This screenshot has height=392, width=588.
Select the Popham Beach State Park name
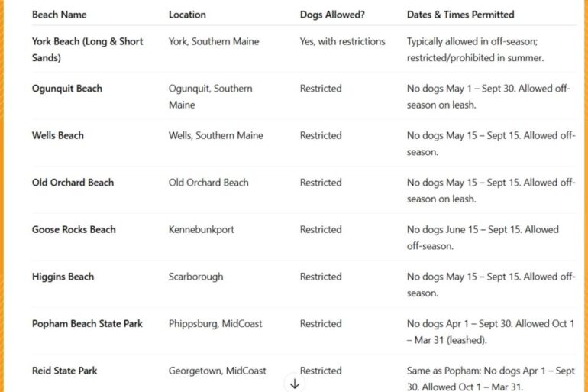[x=87, y=324]
